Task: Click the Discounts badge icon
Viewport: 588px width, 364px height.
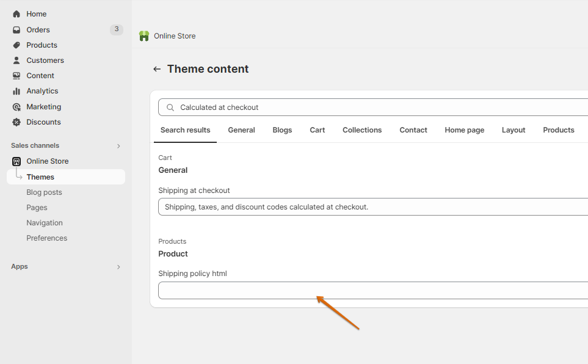Action: (x=16, y=122)
